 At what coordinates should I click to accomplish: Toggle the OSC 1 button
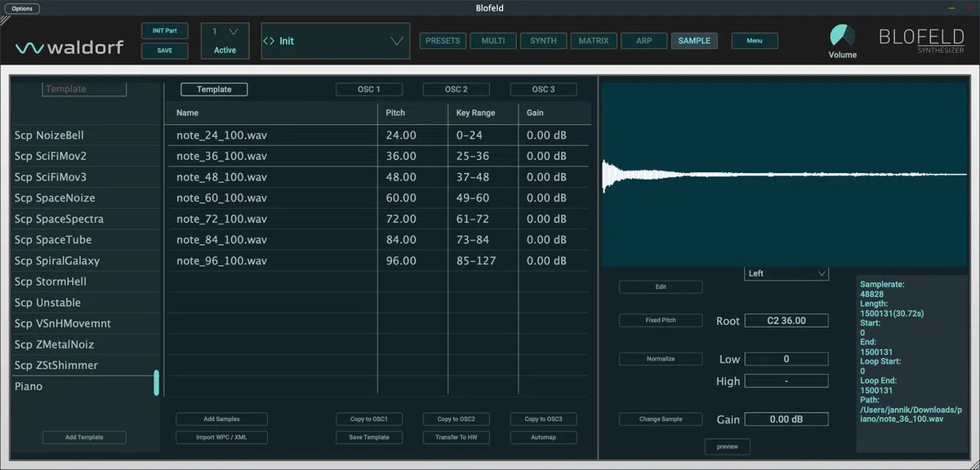(369, 90)
